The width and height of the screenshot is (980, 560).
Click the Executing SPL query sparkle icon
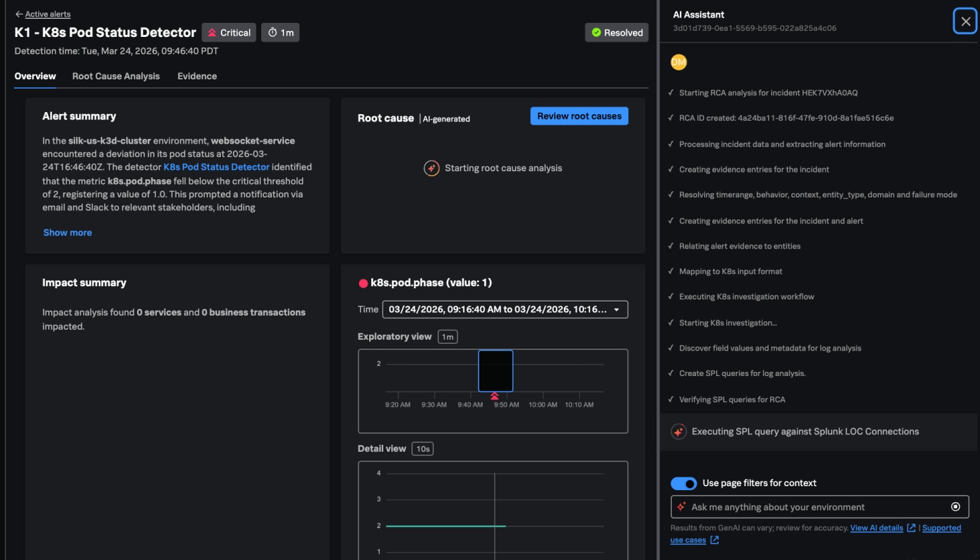click(679, 432)
